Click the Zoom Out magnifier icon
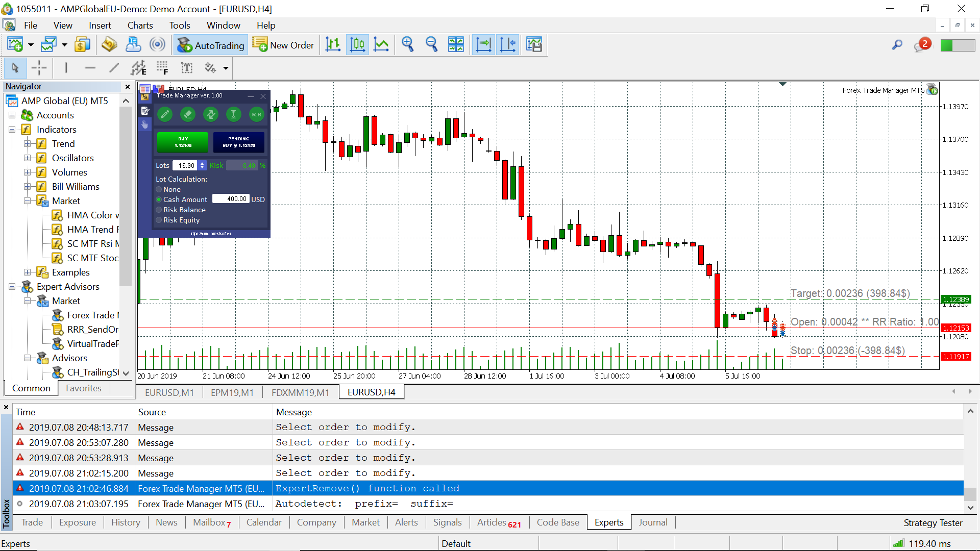The image size is (980, 551). click(x=432, y=45)
